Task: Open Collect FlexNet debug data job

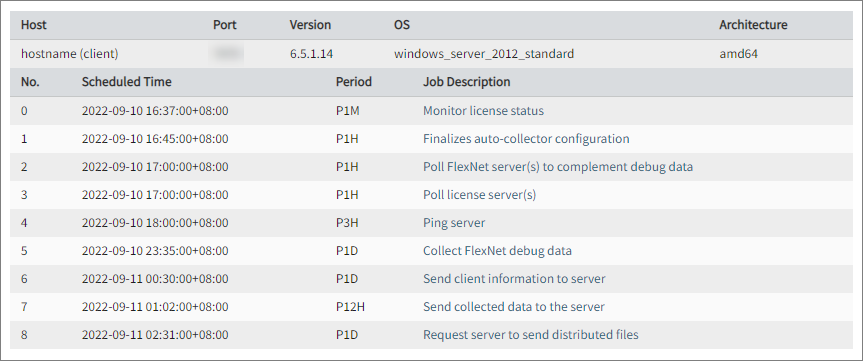Action: (497, 251)
